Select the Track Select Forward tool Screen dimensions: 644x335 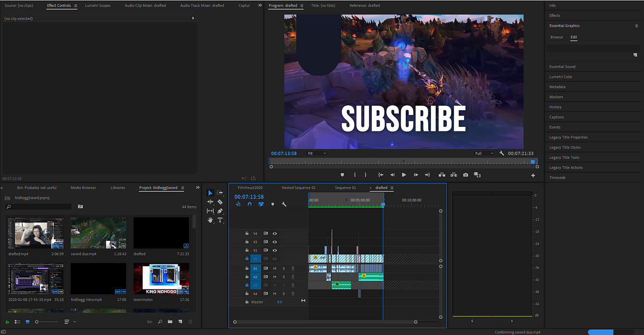(x=220, y=193)
